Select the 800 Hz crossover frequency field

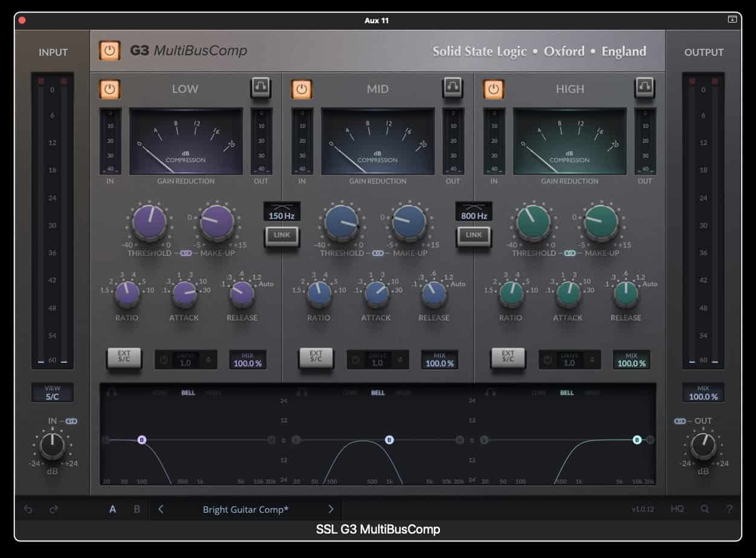(474, 211)
